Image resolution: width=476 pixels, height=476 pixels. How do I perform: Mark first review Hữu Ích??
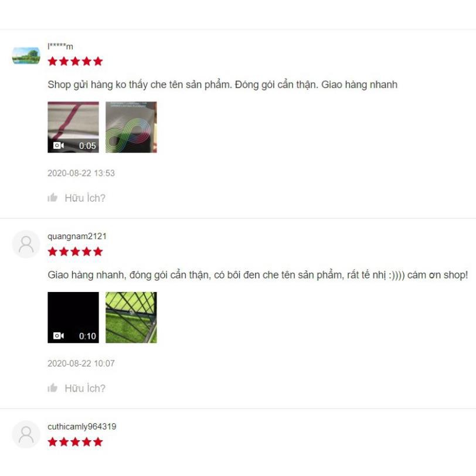85,198
